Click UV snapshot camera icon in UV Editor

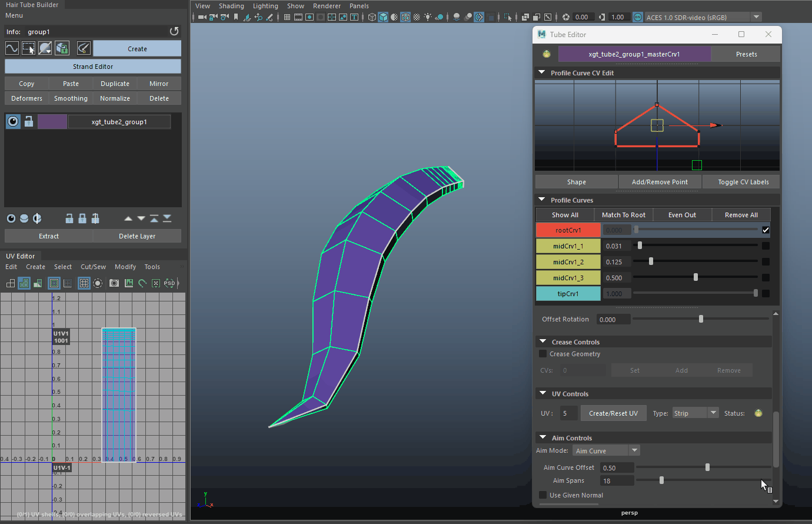tap(114, 283)
